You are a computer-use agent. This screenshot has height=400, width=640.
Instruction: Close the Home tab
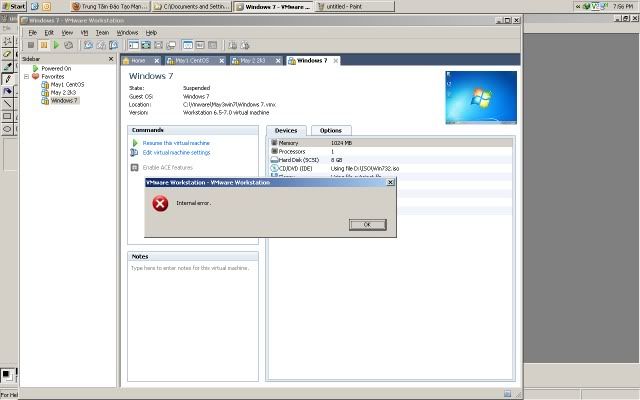157,61
